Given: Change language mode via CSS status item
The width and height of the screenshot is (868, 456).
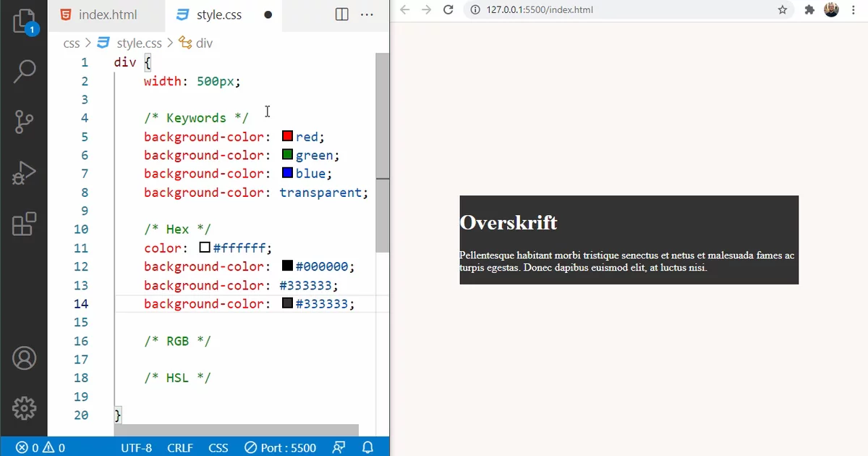Looking at the screenshot, I should click(x=218, y=447).
